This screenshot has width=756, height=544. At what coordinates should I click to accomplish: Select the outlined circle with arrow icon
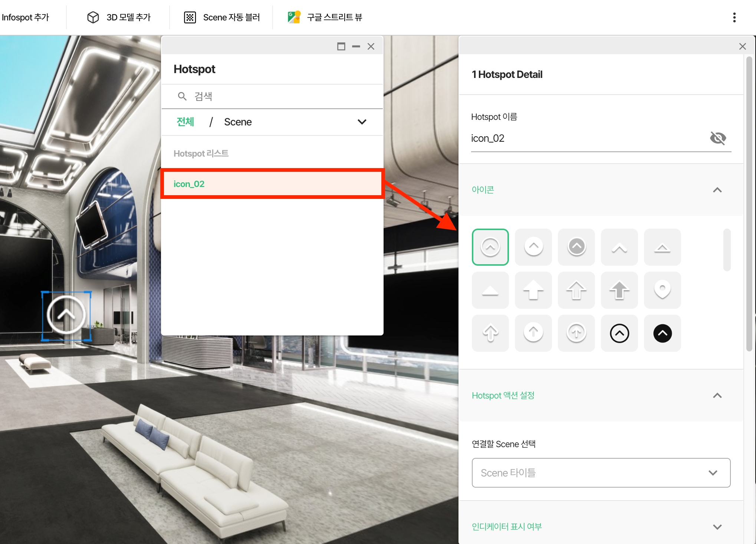point(576,333)
